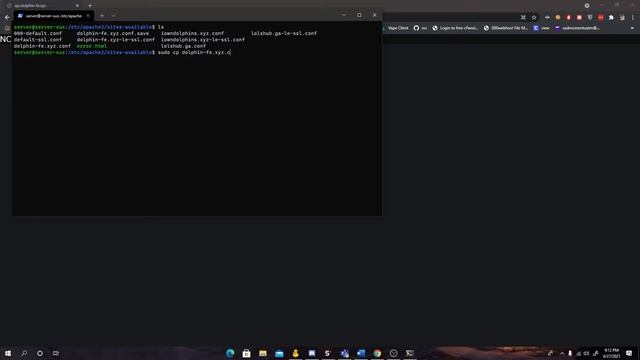The image size is (640, 360).
Task: Open Windows taskbar search
Action: click(x=24, y=353)
